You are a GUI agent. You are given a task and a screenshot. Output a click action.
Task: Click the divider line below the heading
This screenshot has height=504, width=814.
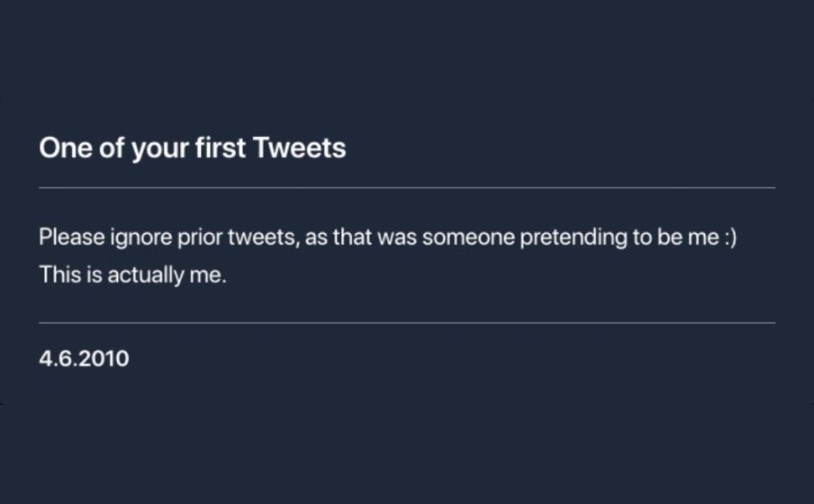(x=407, y=188)
